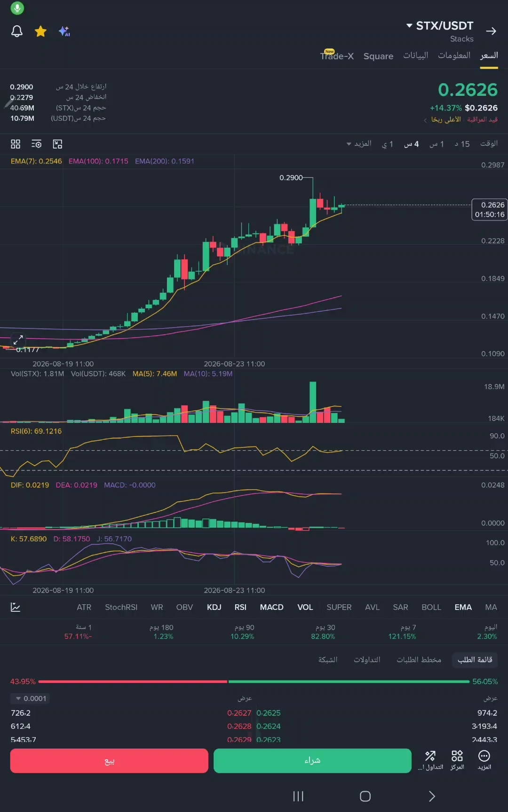This screenshot has width=508, height=812.
Task: Toggle the ATR indicator
Action: click(x=84, y=607)
